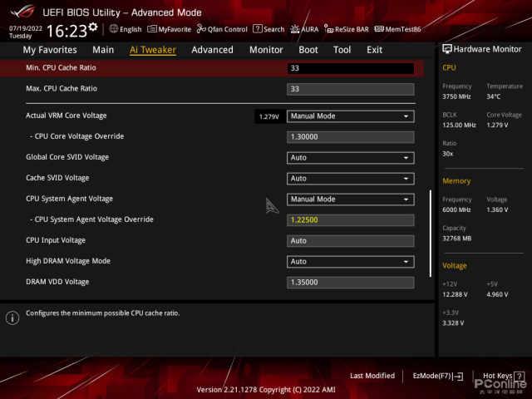Click the Hardware Monitor heading
This screenshot has width=532, height=399.
[487, 49]
